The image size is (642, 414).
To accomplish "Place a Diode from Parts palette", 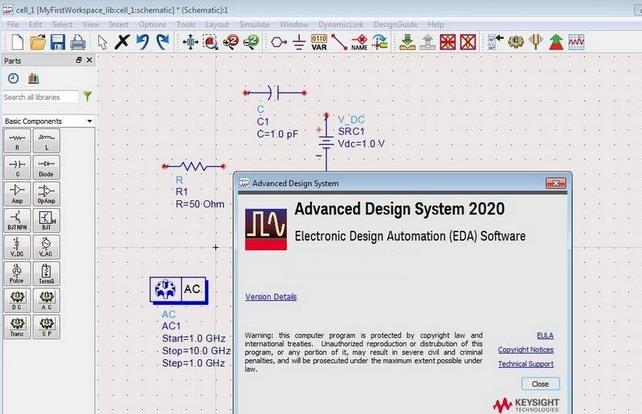I will pos(46,167).
